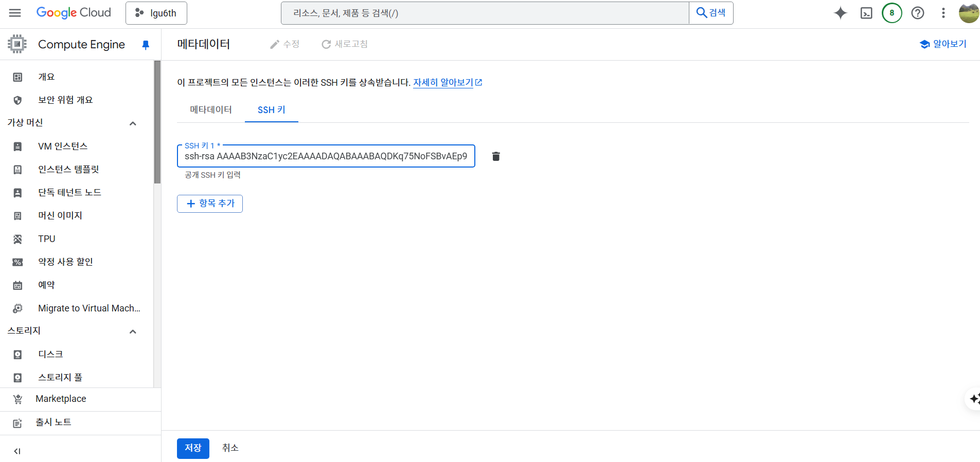Open TPU in the sidebar
Image resolution: width=980 pixels, height=462 pixels.
tap(77, 239)
